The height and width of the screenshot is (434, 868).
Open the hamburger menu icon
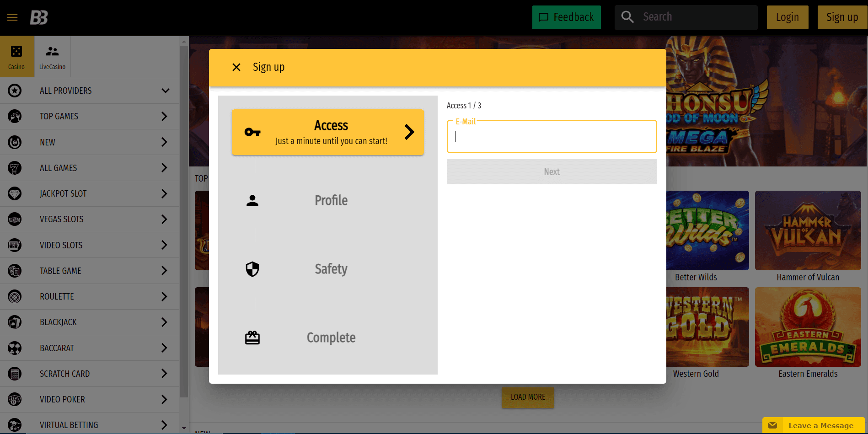pos(12,17)
